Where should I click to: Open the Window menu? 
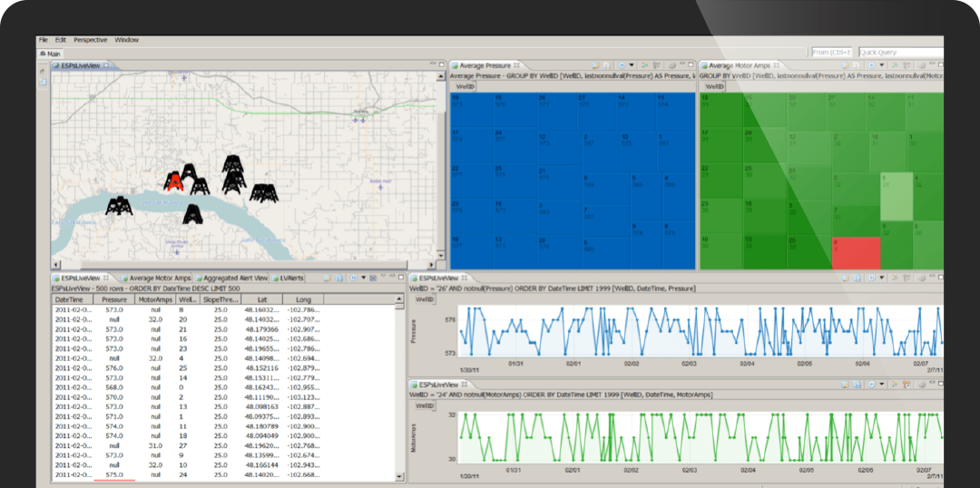coord(127,40)
